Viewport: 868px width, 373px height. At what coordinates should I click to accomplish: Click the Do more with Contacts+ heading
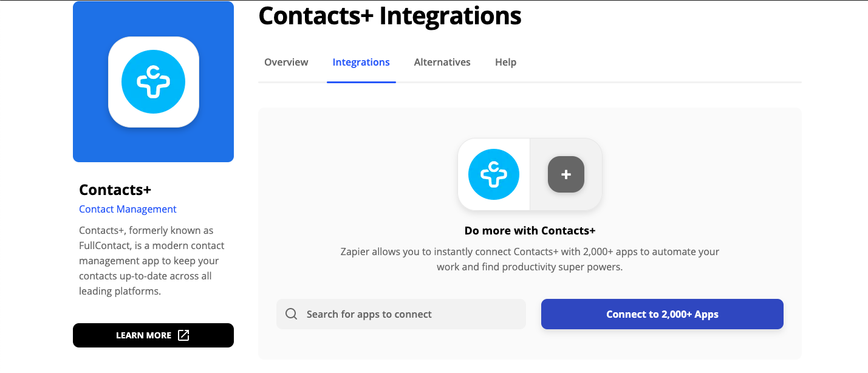(530, 231)
